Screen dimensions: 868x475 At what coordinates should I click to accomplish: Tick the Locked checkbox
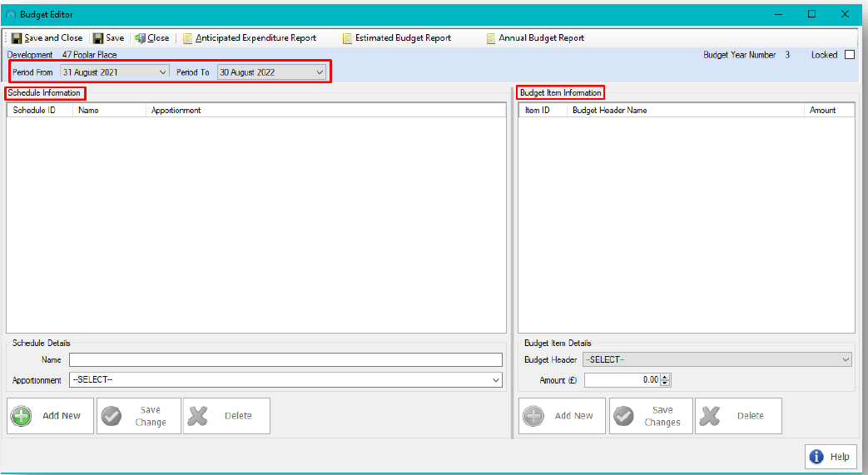coord(850,55)
